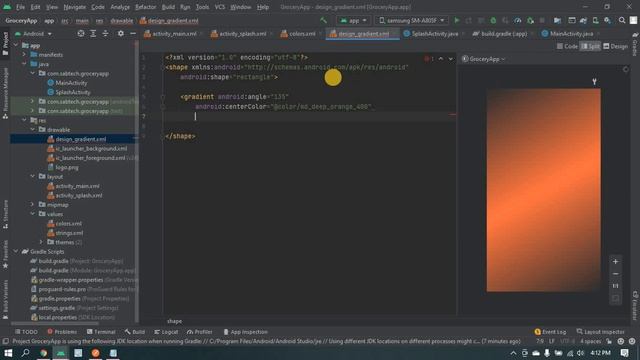640x360 pixels.
Task: Expand the themes folder
Action: (x=41, y=242)
